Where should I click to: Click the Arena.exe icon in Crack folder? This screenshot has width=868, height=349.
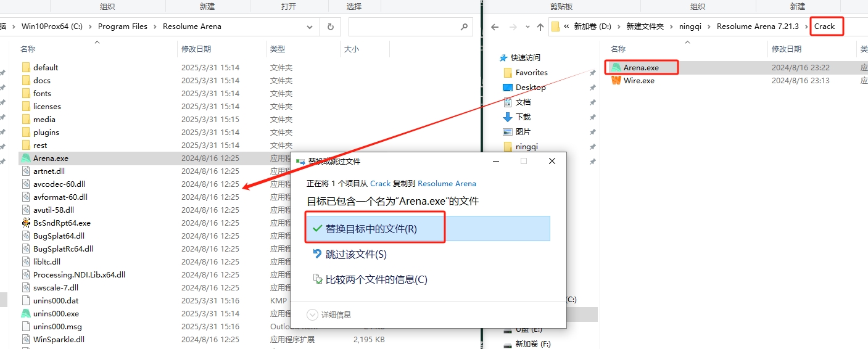tap(616, 67)
